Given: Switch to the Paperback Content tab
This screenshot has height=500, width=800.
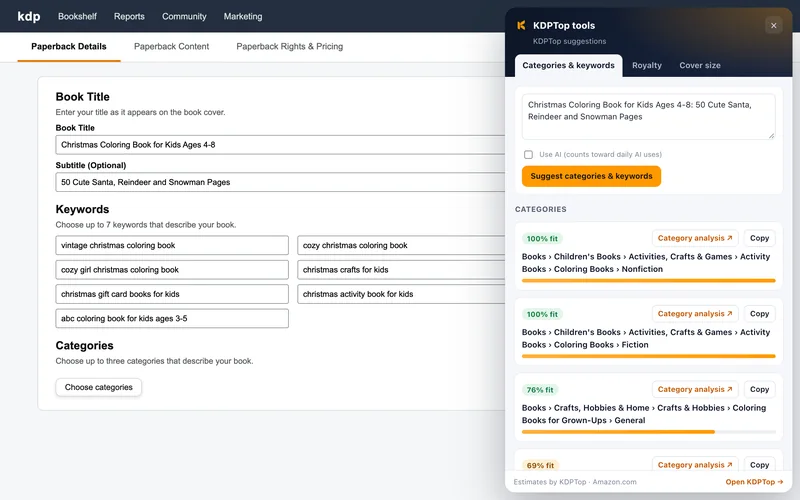Looking at the screenshot, I should [x=171, y=46].
